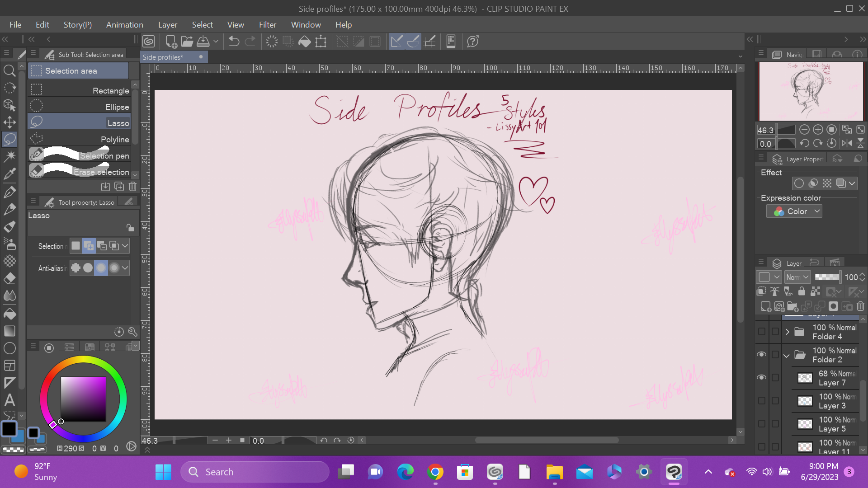This screenshot has width=868, height=488.
Task: Open the Filter menu
Action: 267,25
